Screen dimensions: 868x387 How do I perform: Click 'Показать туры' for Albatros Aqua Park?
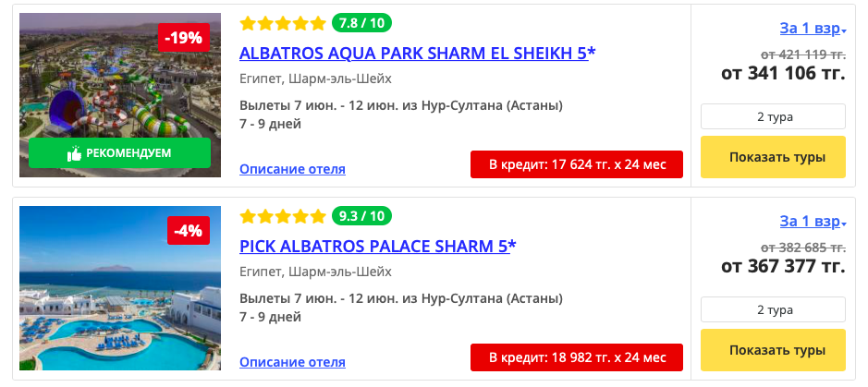(774, 157)
